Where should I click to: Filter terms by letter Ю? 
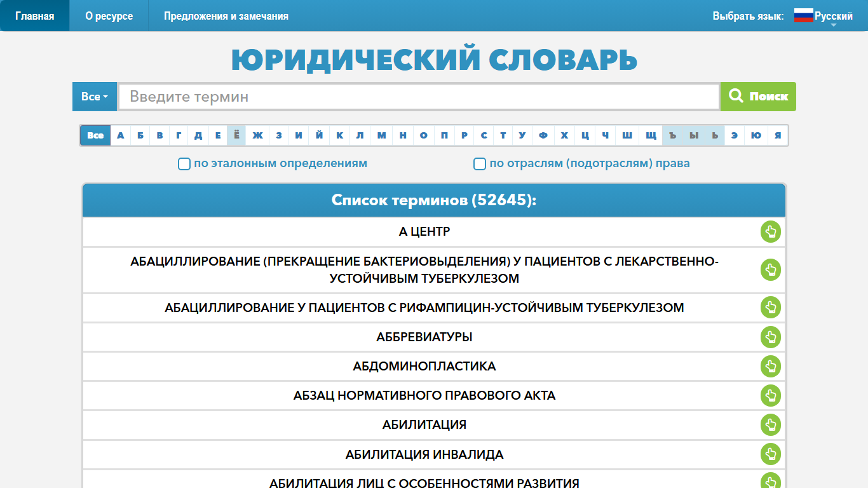(x=756, y=135)
